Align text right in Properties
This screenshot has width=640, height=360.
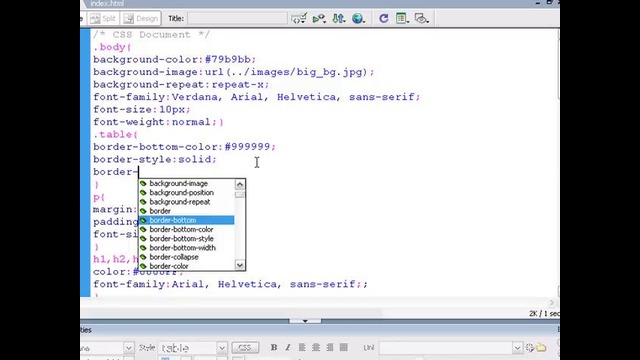[x=330, y=347]
